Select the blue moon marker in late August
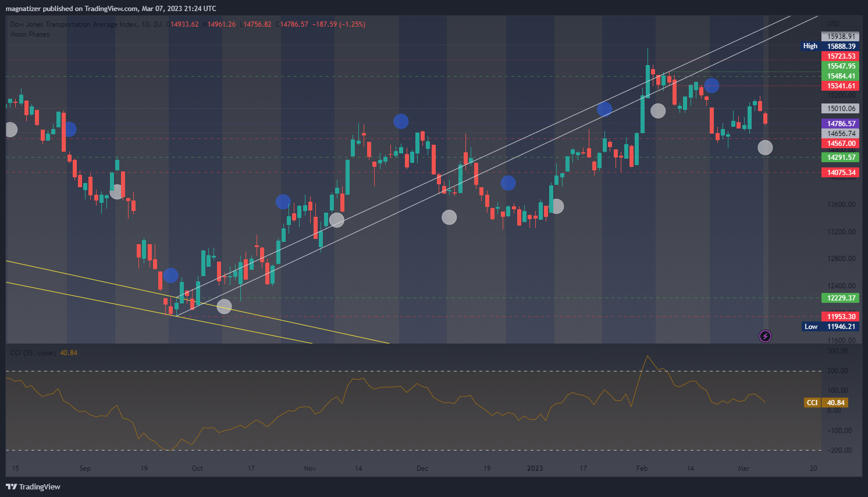Screen dimensions: 868x497 [x=69, y=129]
